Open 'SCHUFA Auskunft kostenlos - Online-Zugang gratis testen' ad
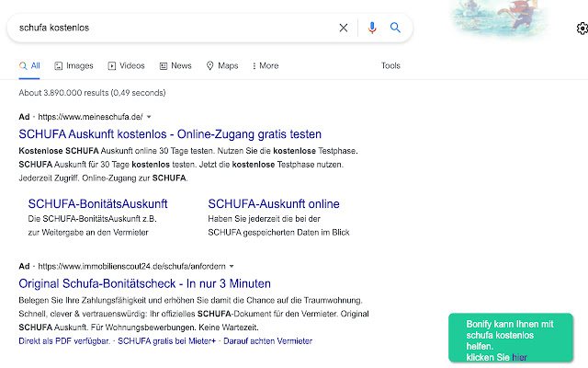The width and height of the screenshot is (588, 368). point(170,134)
